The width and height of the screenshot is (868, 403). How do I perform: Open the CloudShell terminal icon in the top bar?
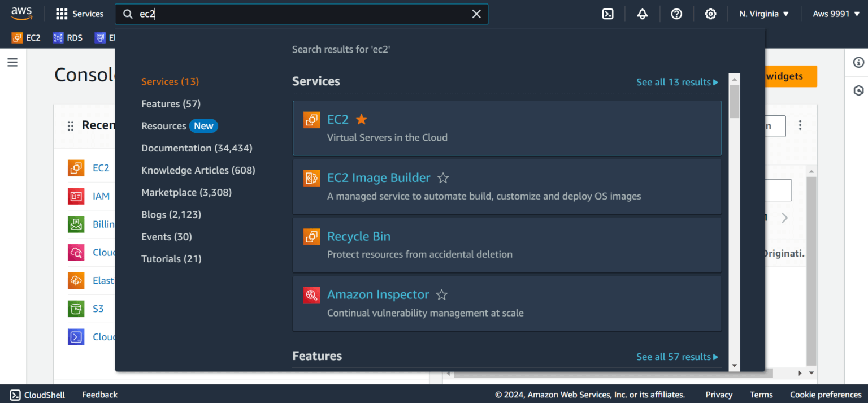point(607,14)
